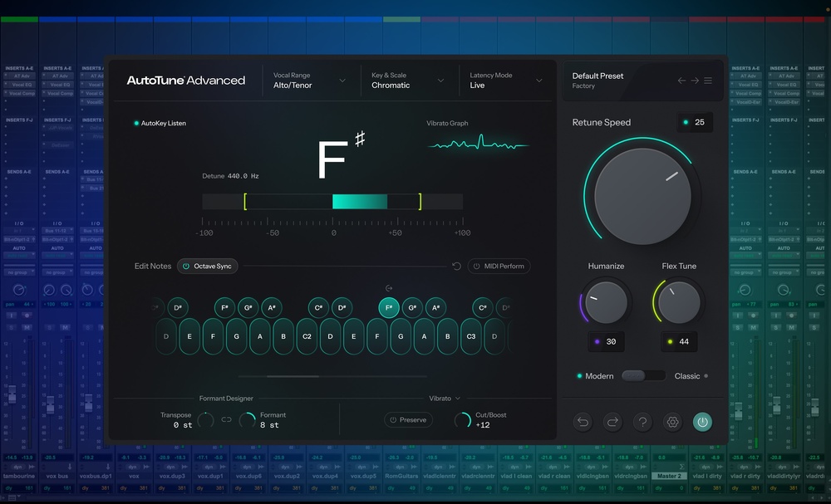Select the vox.dup3 mixer channel name
Image resolution: width=831 pixels, height=504 pixels.
coord(172,476)
